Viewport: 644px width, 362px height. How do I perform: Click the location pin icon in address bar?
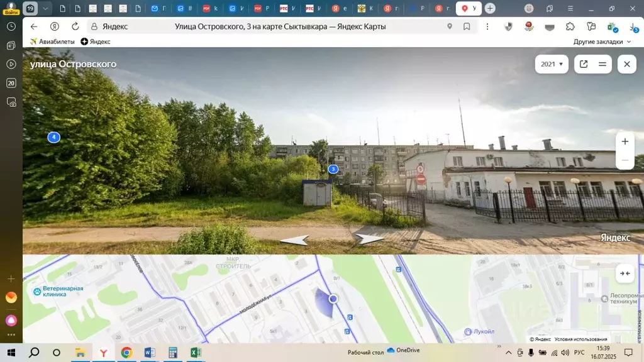pyautogui.click(x=450, y=26)
